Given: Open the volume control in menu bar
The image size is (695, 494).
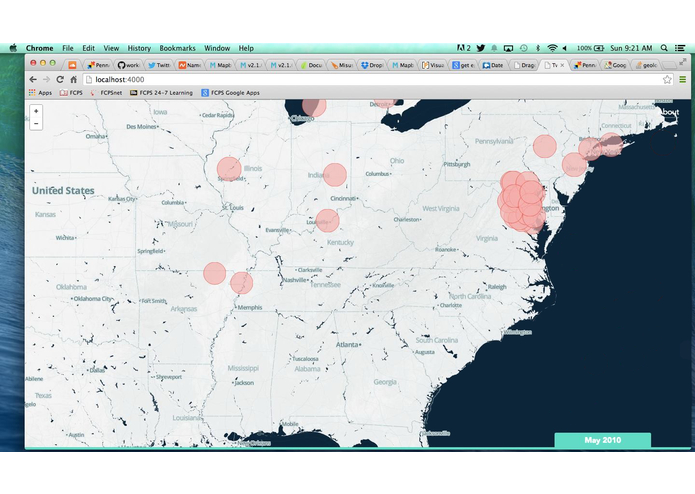Looking at the screenshot, I should (565, 48).
